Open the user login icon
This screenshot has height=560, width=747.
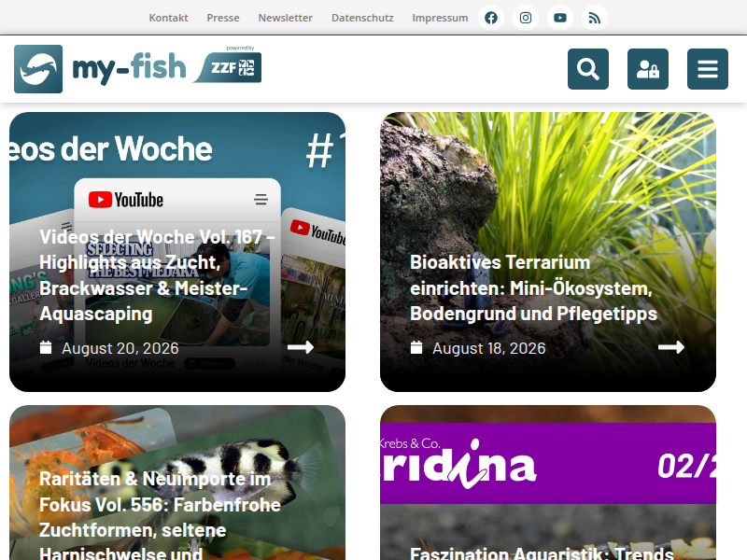point(648,69)
